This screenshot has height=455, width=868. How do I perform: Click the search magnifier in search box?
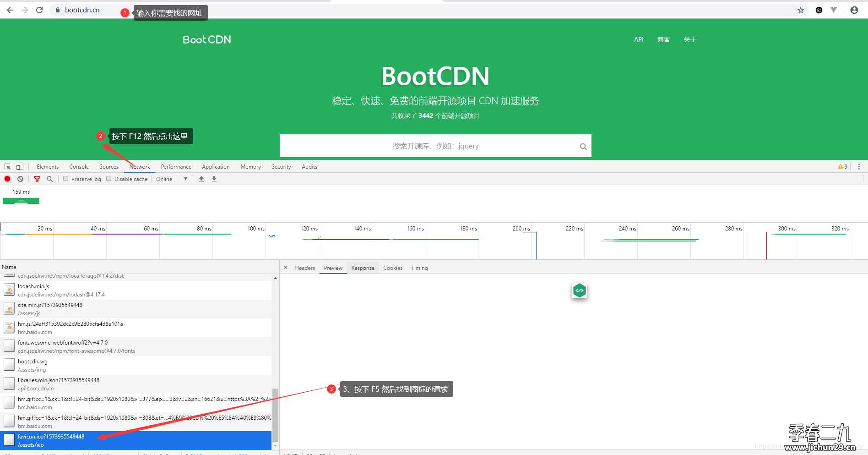click(583, 147)
